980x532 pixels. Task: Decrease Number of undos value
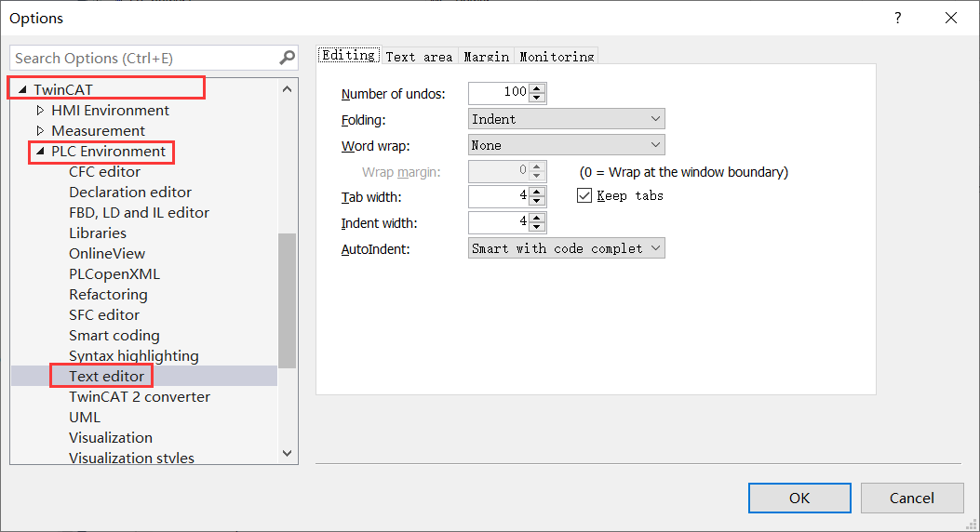tap(537, 98)
